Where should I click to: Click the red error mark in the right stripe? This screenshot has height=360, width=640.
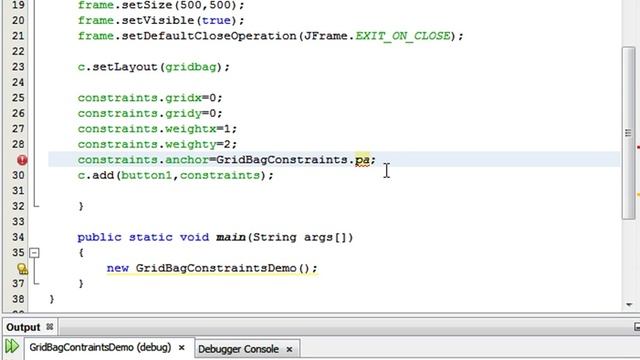[x=638, y=147]
